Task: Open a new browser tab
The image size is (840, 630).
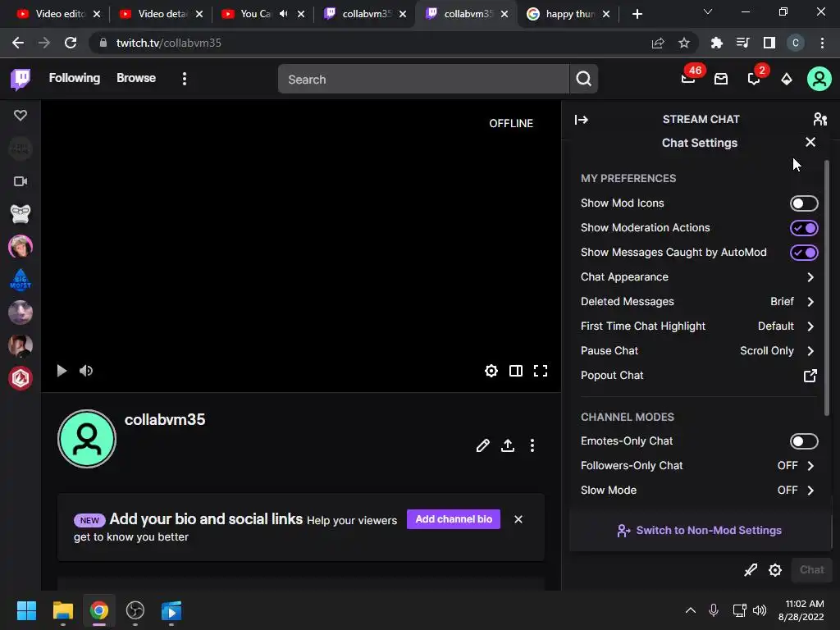Action: coord(637,14)
